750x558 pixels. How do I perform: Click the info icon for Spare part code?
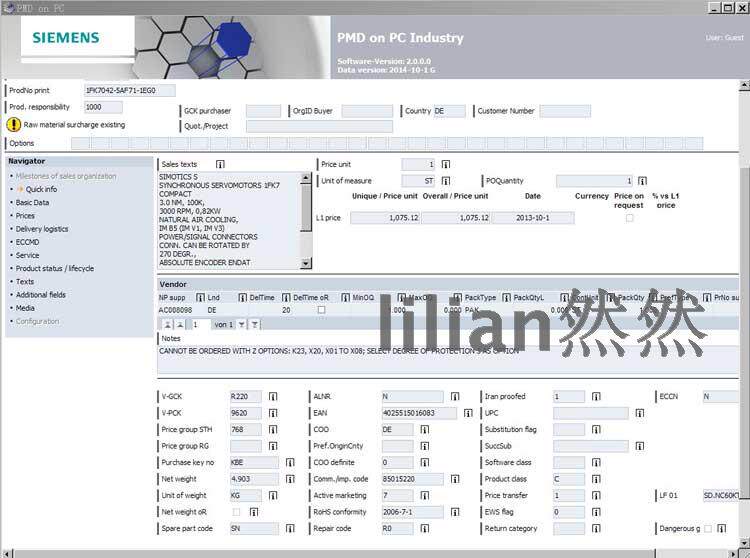click(290, 528)
